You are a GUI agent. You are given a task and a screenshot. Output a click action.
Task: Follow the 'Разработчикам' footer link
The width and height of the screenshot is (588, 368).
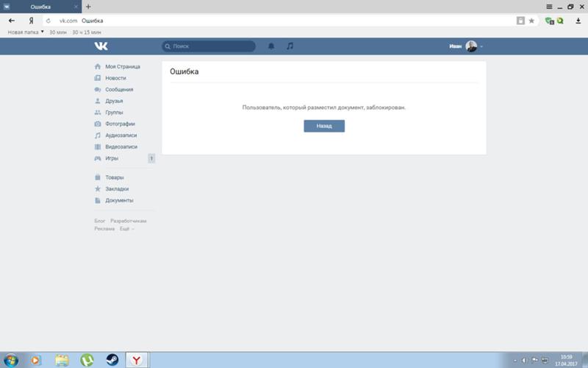click(x=129, y=221)
